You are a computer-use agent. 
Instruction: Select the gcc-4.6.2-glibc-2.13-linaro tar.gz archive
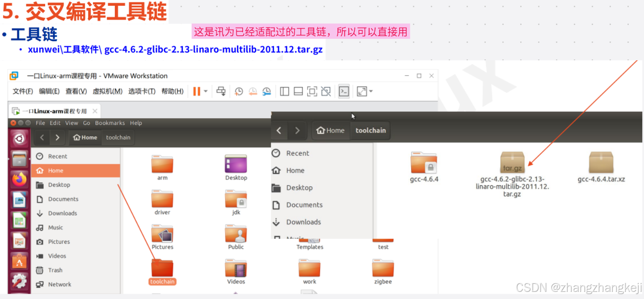pyautogui.click(x=512, y=174)
